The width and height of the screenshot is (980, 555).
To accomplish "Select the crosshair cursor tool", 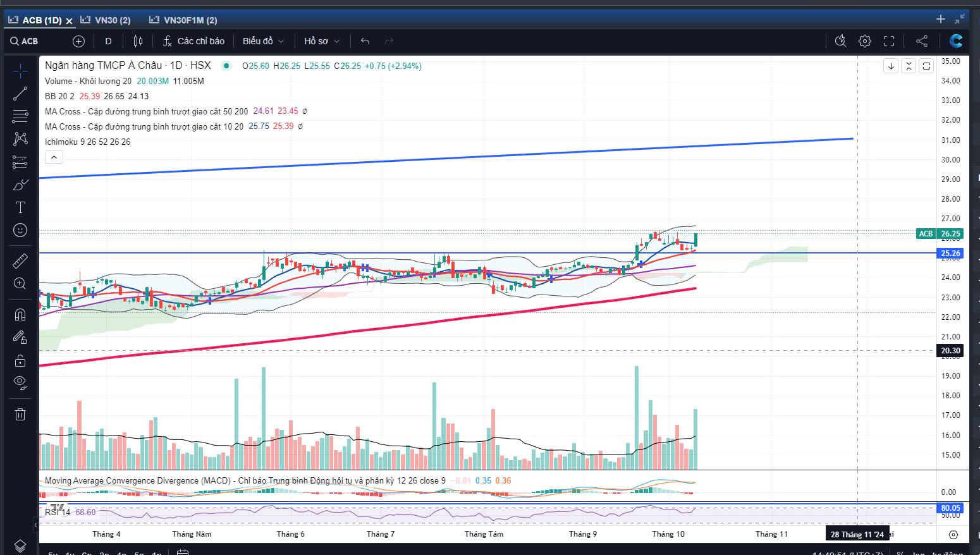I will coord(20,71).
